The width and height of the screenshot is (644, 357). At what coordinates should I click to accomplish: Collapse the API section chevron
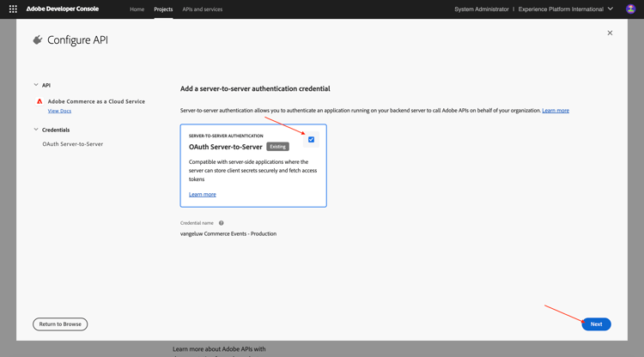pos(36,85)
